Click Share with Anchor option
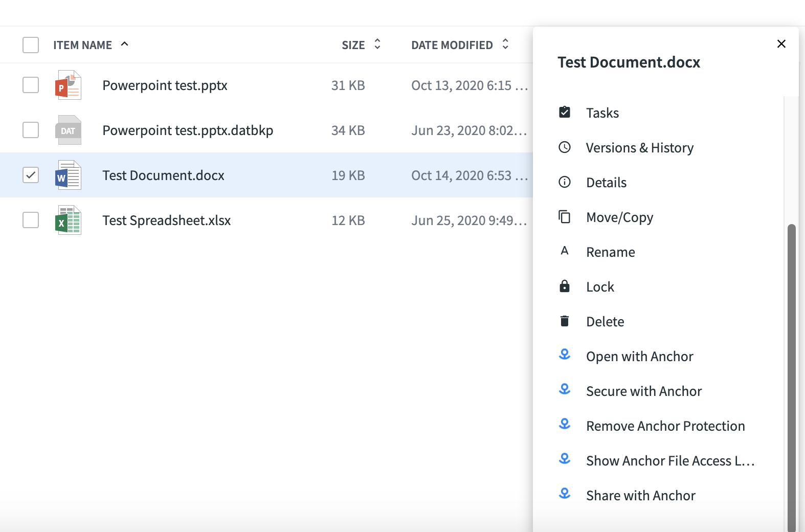The height and width of the screenshot is (532, 805). pyautogui.click(x=640, y=496)
